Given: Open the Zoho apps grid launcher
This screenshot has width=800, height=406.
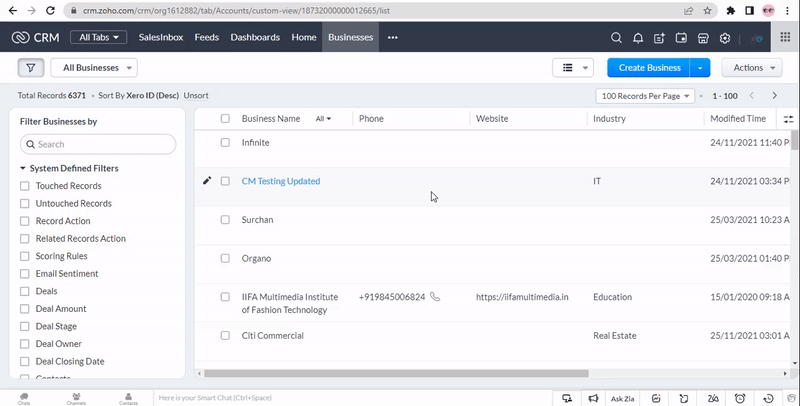Looking at the screenshot, I should (785, 37).
